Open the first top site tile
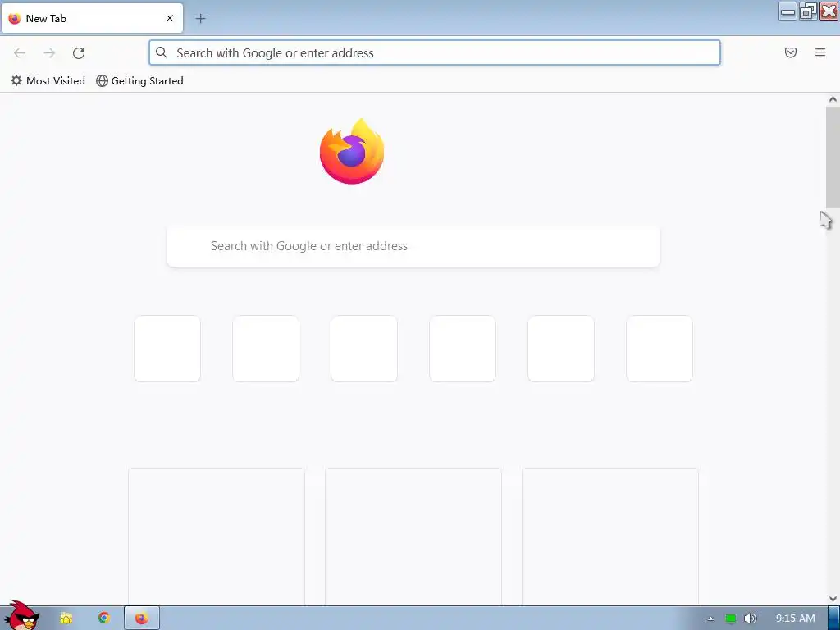The height and width of the screenshot is (630, 840). coord(167,349)
